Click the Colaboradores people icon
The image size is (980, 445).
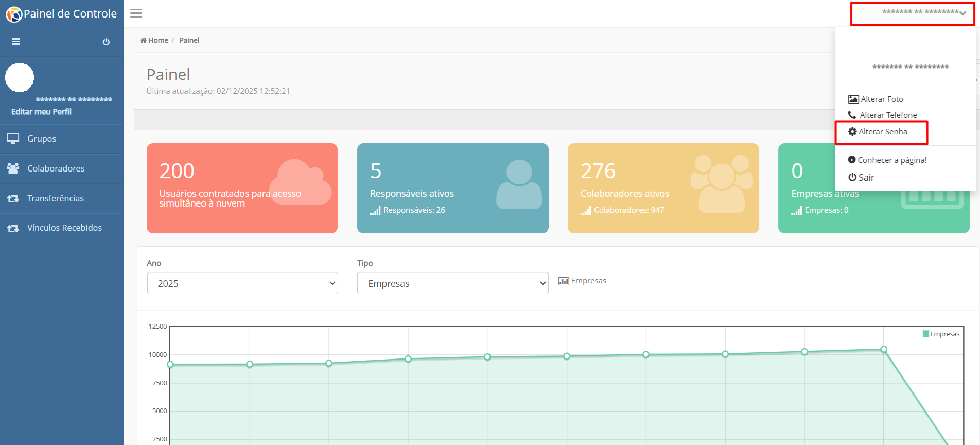(13, 168)
